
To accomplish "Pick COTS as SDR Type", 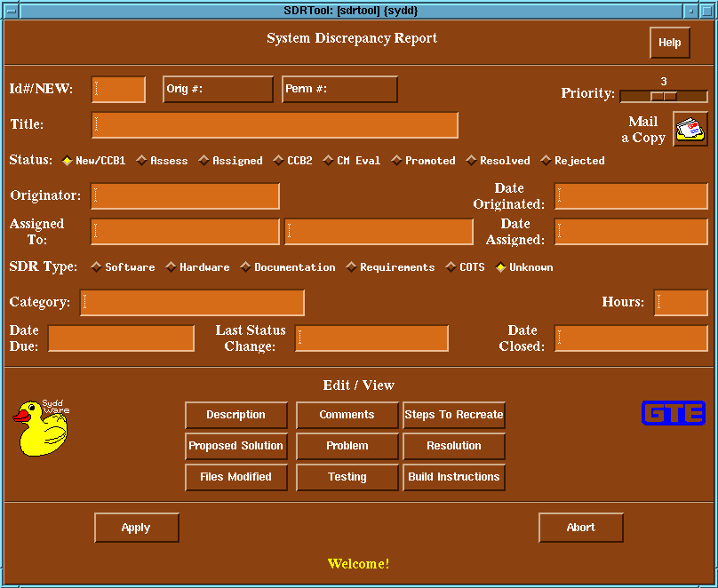I will [466, 267].
